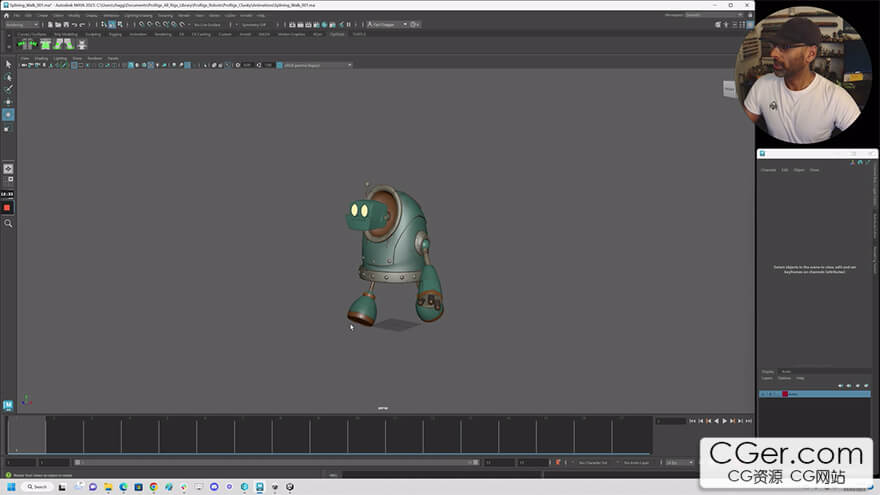
Task: Open Channels menu in Channel Box window
Action: pyautogui.click(x=768, y=169)
